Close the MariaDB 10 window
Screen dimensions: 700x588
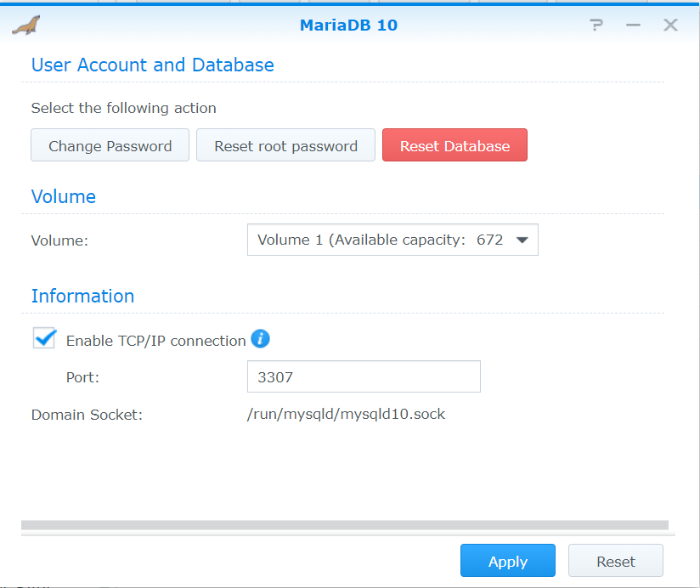(670, 25)
